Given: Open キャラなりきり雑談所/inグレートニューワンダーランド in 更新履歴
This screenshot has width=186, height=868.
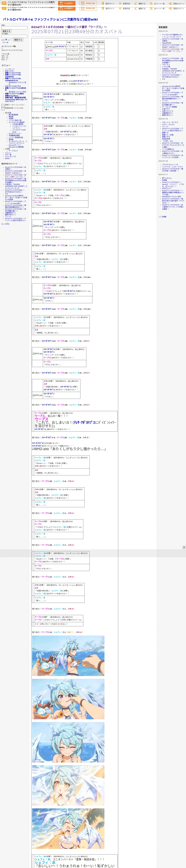Looking at the screenshot, I should 173,36.
